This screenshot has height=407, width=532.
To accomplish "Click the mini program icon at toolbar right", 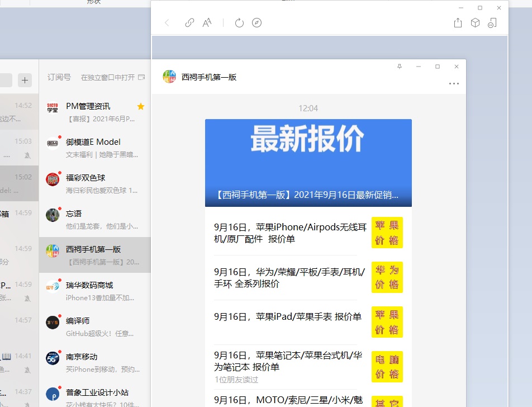I will (492, 23).
